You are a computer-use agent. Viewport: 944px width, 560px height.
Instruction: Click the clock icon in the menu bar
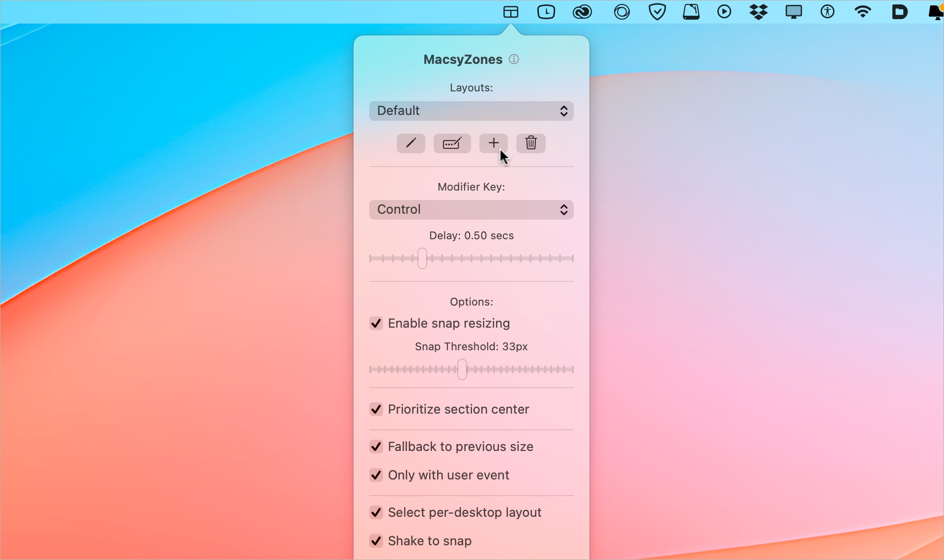[546, 12]
